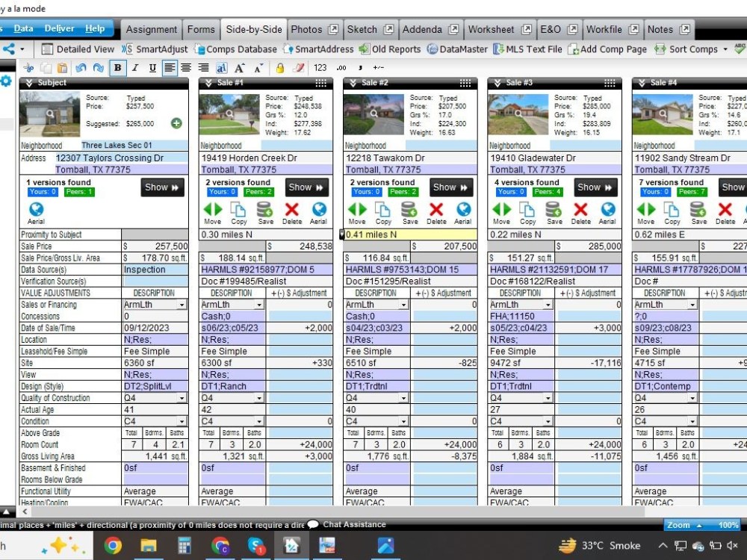Open Sale #1 ArmLth financing dropdown
The height and width of the screenshot is (560, 747).
pyautogui.click(x=259, y=305)
